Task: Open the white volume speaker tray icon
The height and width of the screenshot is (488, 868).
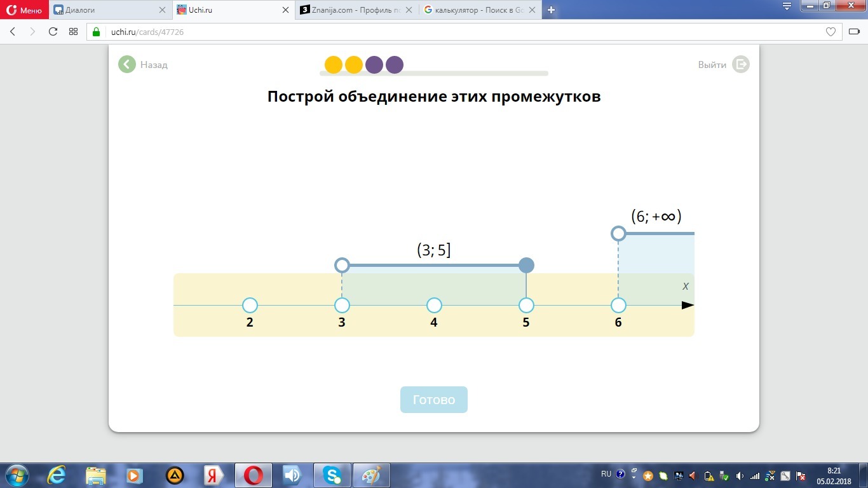Action: (x=740, y=476)
